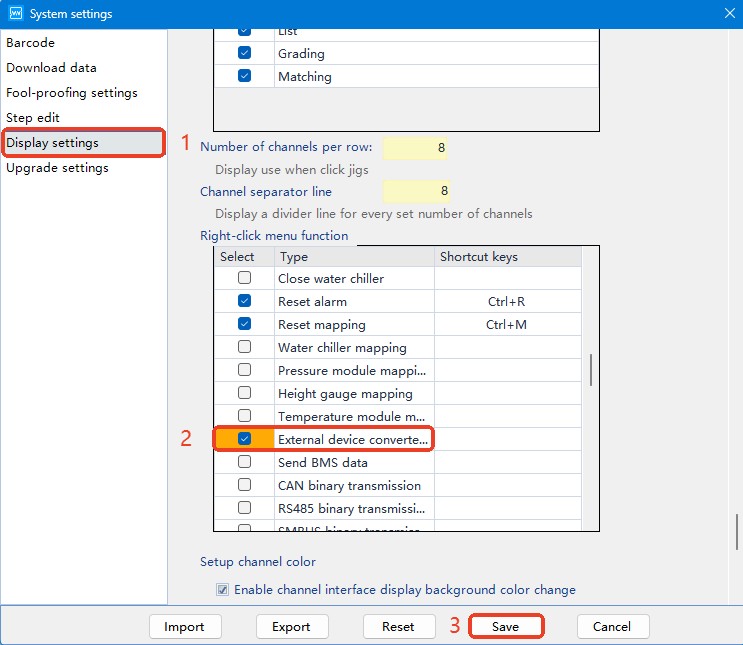The width and height of the screenshot is (743, 645).
Task: Disable the Reset alarm checkbox
Action: point(244,302)
